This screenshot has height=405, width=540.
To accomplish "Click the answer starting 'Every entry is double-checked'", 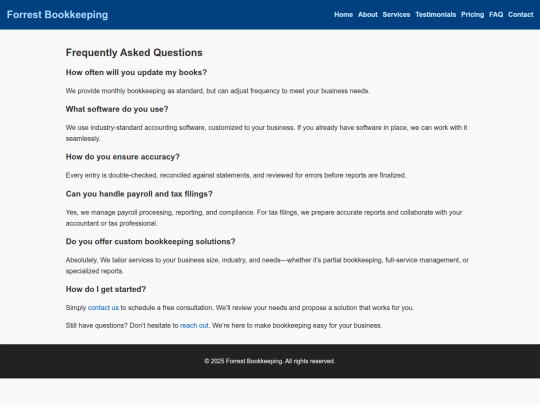I will click(x=236, y=175).
